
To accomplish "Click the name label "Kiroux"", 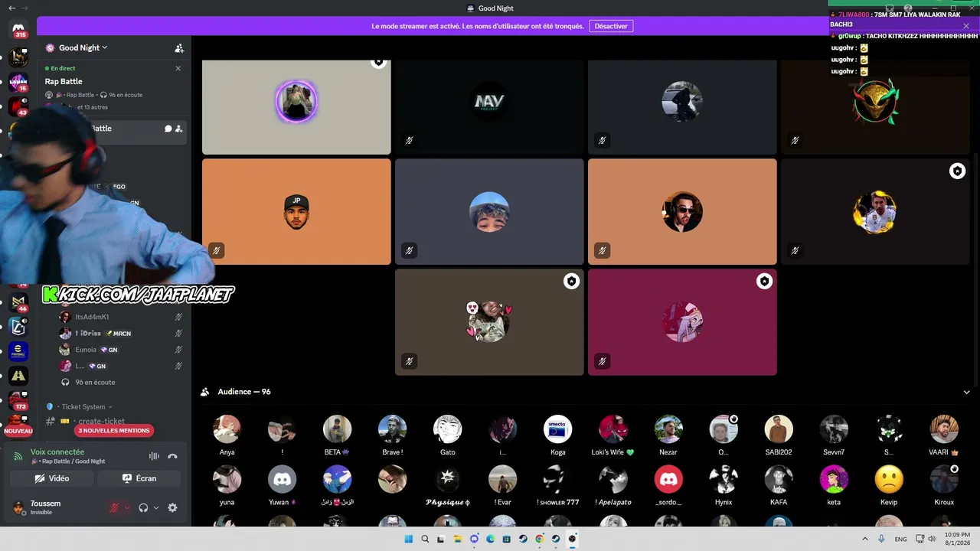I will coord(944,502).
